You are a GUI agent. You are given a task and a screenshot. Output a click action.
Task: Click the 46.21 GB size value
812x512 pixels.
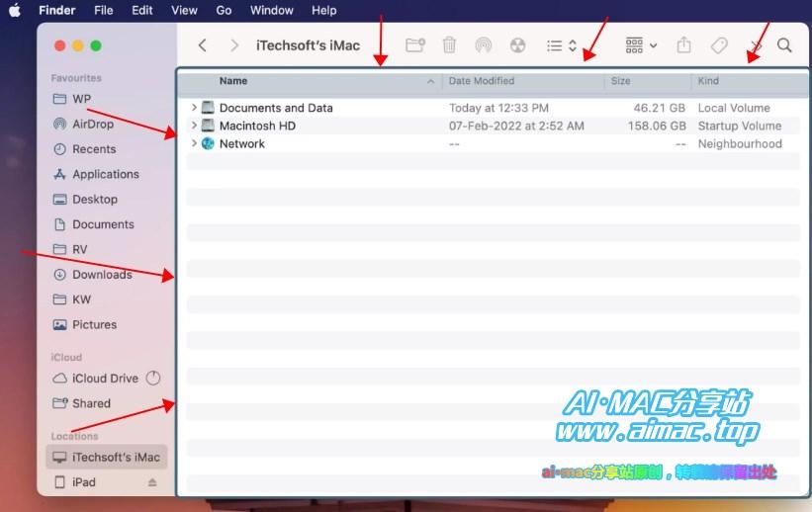(660, 108)
